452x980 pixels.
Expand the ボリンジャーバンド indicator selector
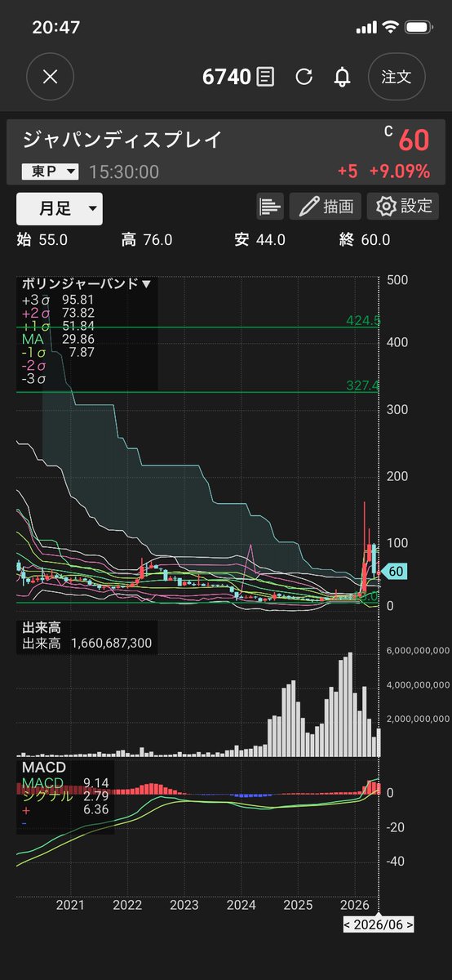(86, 284)
